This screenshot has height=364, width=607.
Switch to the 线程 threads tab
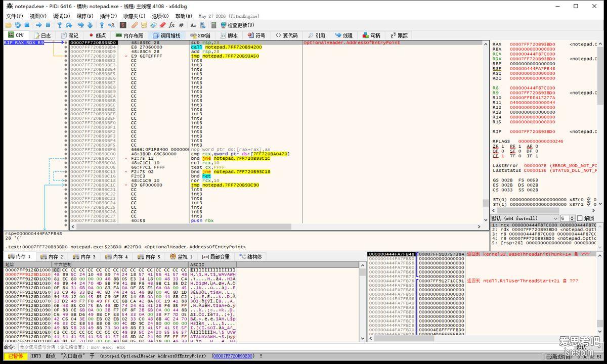pyautogui.click(x=343, y=35)
